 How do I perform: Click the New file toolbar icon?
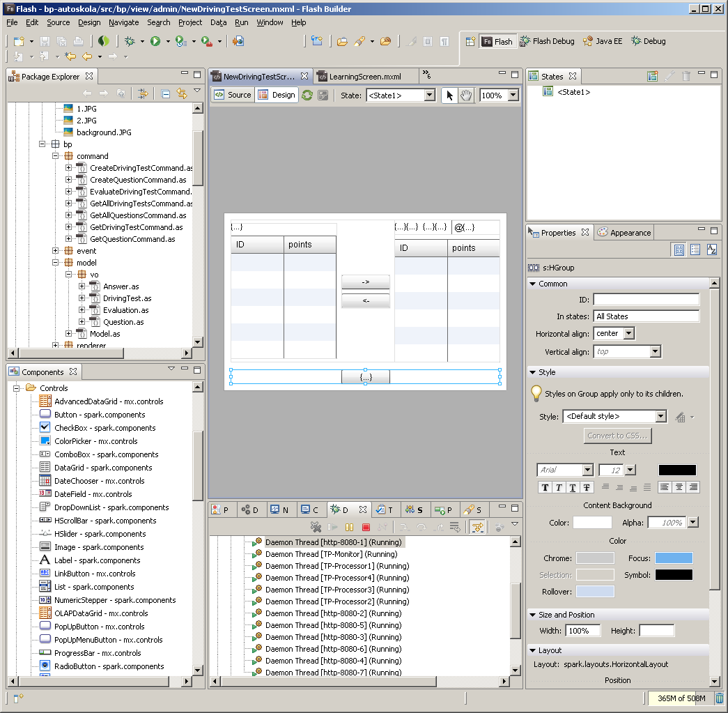[19, 41]
